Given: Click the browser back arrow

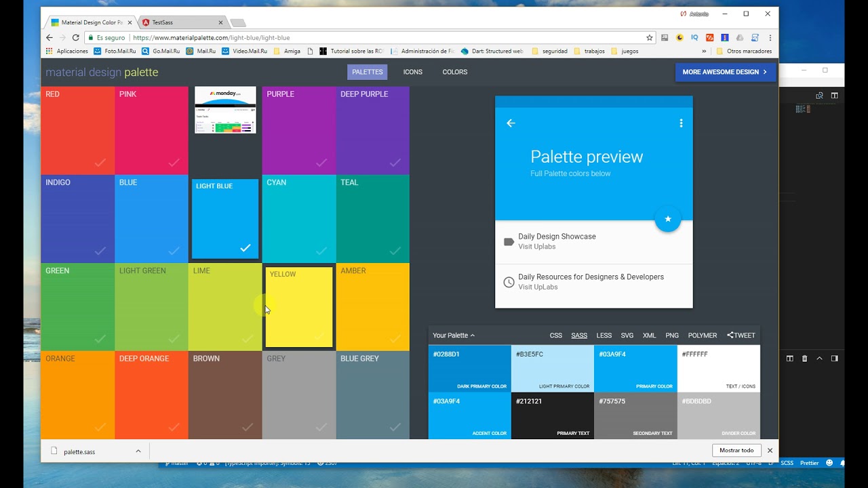Looking at the screenshot, I should coord(49,38).
